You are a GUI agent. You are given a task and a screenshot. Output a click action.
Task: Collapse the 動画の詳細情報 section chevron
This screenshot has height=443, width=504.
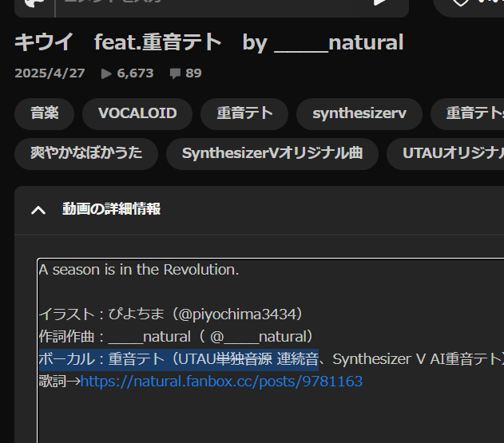click(x=38, y=210)
